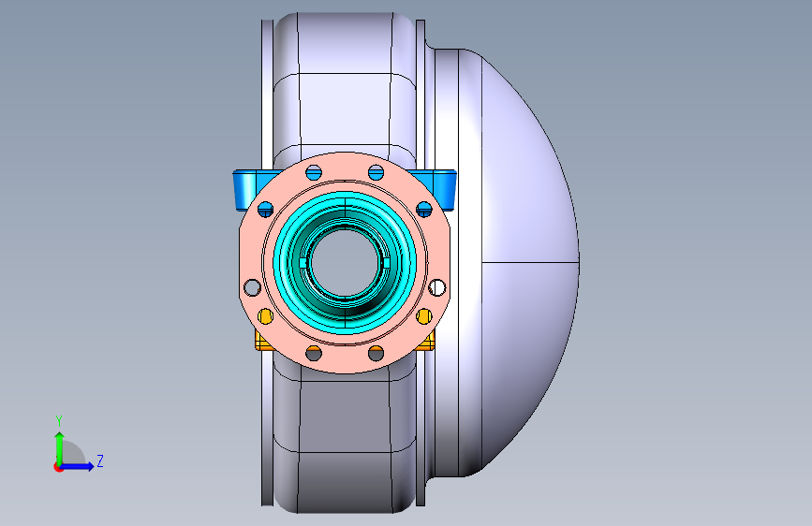Click the "Z" axis label text

(x=100, y=460)
